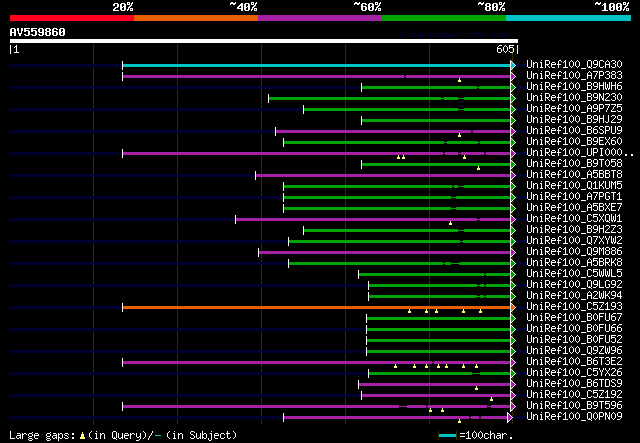Click the yellow gap marker under B9T058 bar
Viewport: 640px width, 443px height.
[479, 168]
